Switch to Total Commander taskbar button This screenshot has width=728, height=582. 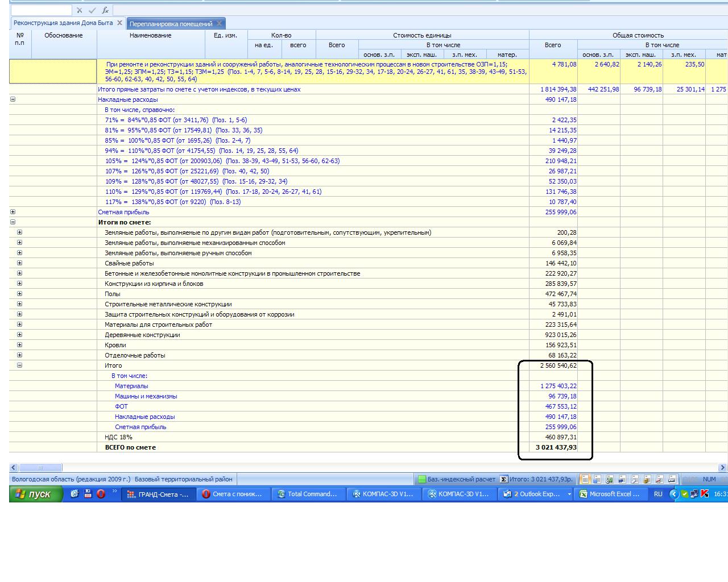click(x=308, y=494)
